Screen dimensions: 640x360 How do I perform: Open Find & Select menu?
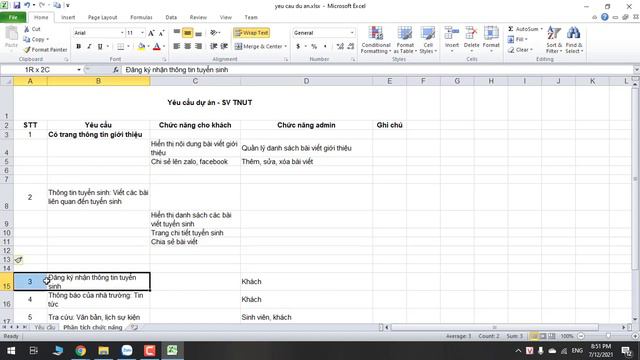tap(573, 40)
